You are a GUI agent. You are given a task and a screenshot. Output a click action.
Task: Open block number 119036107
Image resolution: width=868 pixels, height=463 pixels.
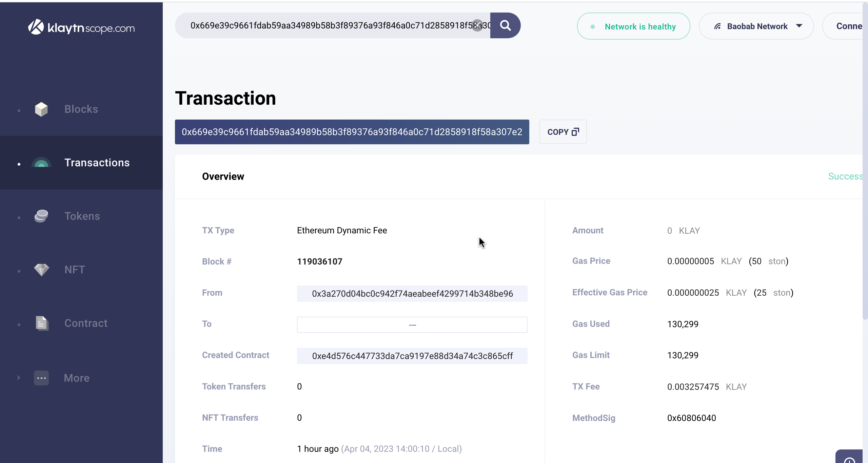(319, 261)
